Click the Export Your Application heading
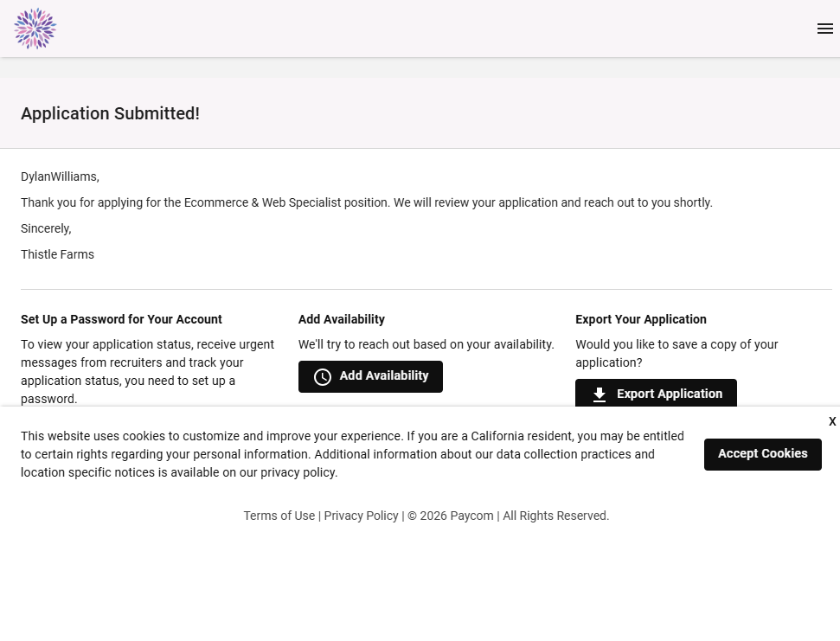 tap(640, 319)
